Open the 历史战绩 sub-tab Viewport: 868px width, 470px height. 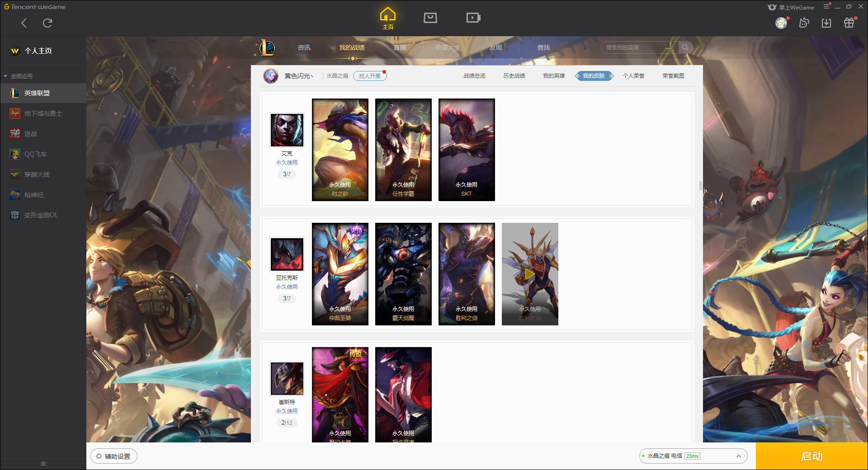pyautogui.click(x=514, y=76)
